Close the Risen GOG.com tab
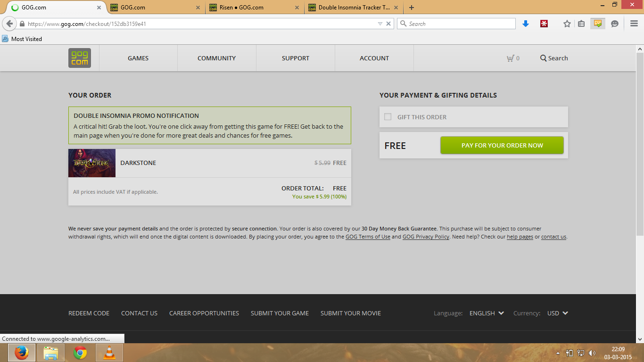Screen dimensions: 644x362 [x=297, y=8]
